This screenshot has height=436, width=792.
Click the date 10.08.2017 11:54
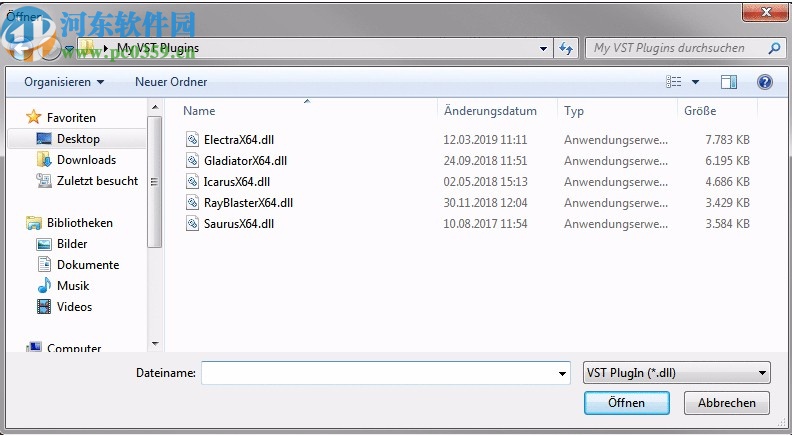pos(485,223)
